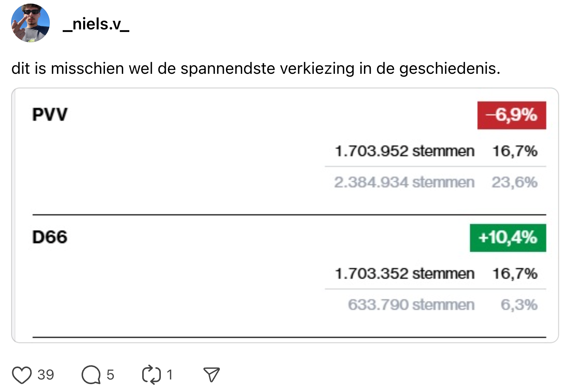Screen dimensions: 581x392
Task: Like the post with the heart icon
Action: (22, 375)
